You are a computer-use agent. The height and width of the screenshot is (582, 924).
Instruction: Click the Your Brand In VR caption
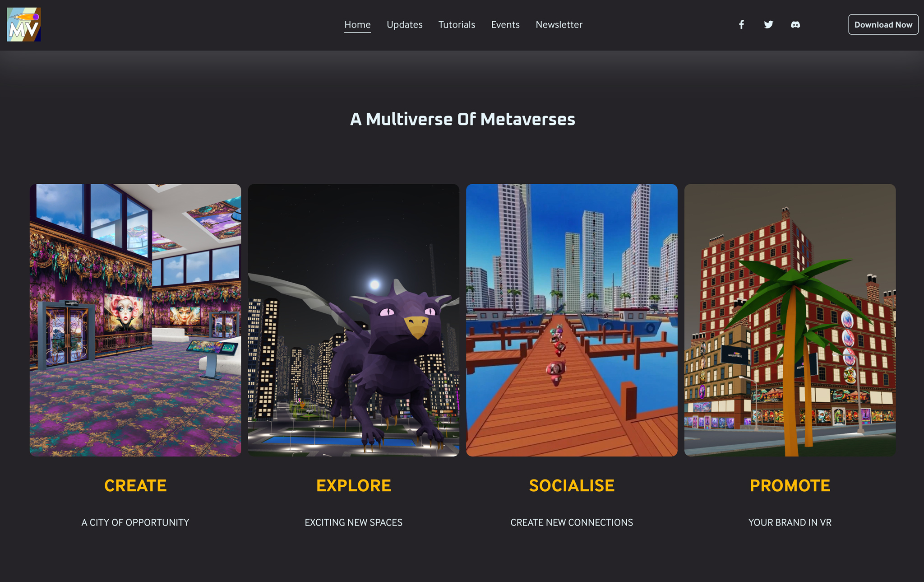[790, 522]
